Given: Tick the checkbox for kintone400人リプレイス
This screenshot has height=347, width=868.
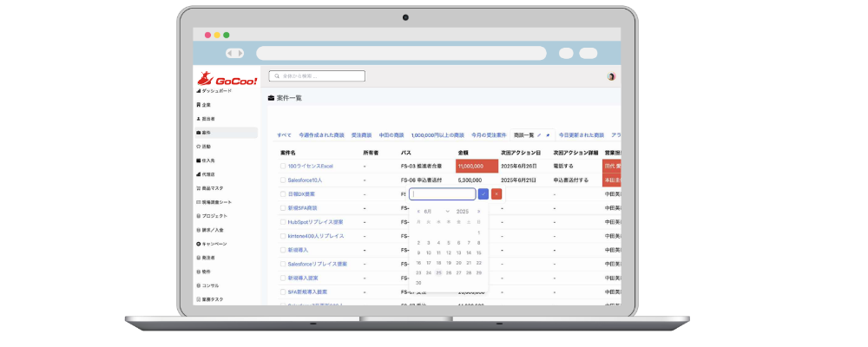Looking at the screenshot, I should click(283, 236).
